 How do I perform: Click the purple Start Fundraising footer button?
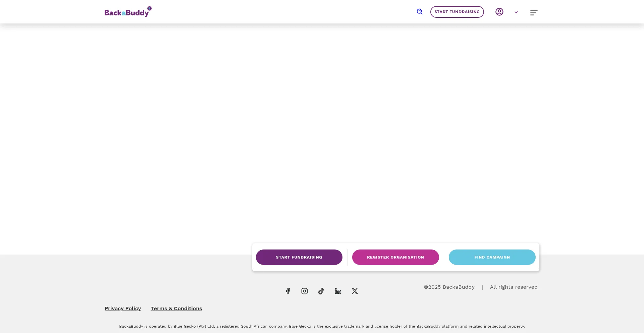click(x=299, y=257)
